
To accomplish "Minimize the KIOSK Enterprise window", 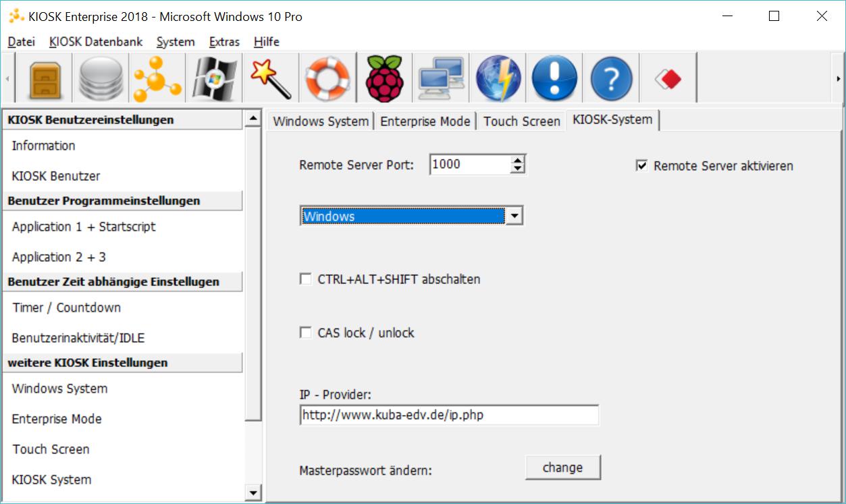I will pyautogui.click(x=727, y=16).
